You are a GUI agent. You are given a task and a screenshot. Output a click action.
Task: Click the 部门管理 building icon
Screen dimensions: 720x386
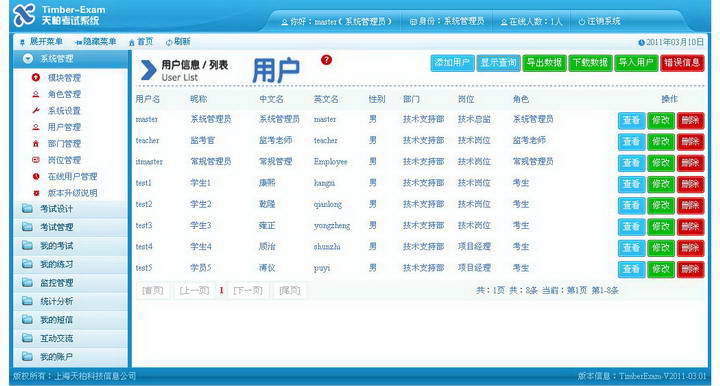tap(36, 144)
